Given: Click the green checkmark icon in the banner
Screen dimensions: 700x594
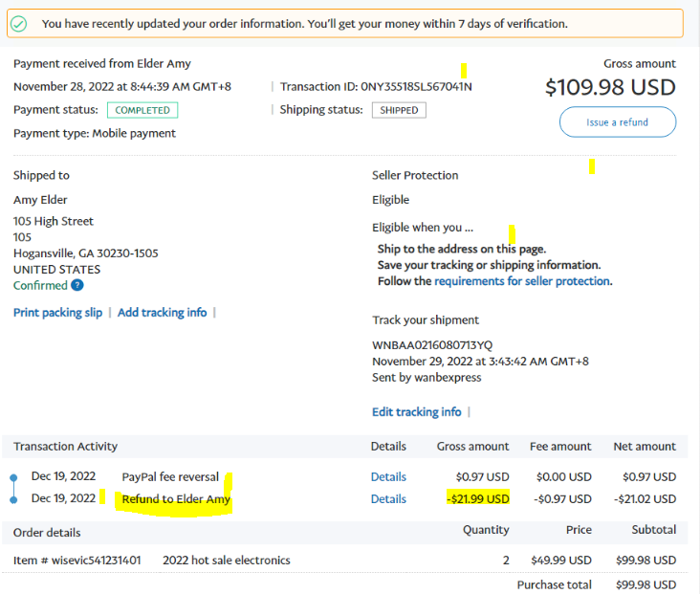Looking at the screenshot, I should (x=19, y=23).
